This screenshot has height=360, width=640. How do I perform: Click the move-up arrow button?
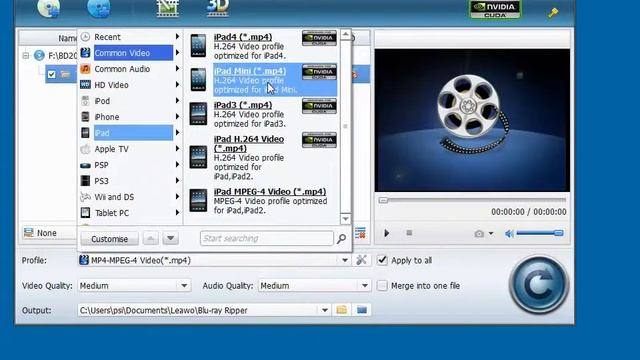[x=151, y=238]
